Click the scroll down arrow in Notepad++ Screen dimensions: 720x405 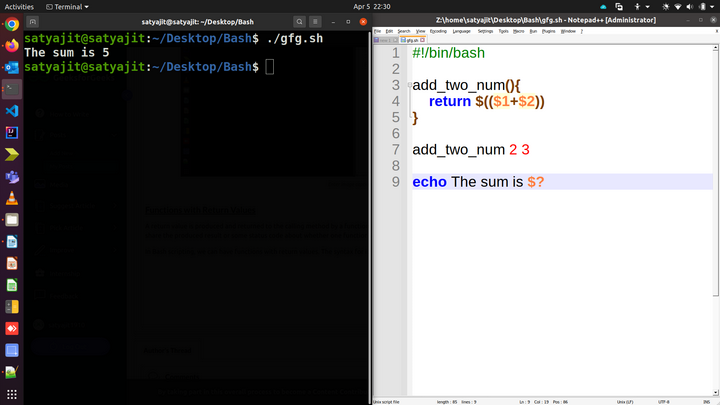tap(716, 392)
